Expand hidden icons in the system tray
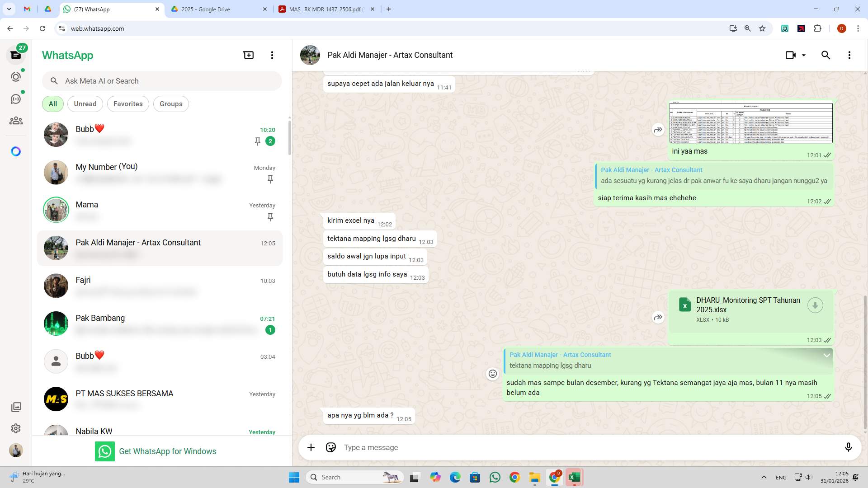868x488 pixels. click(764, 477)
